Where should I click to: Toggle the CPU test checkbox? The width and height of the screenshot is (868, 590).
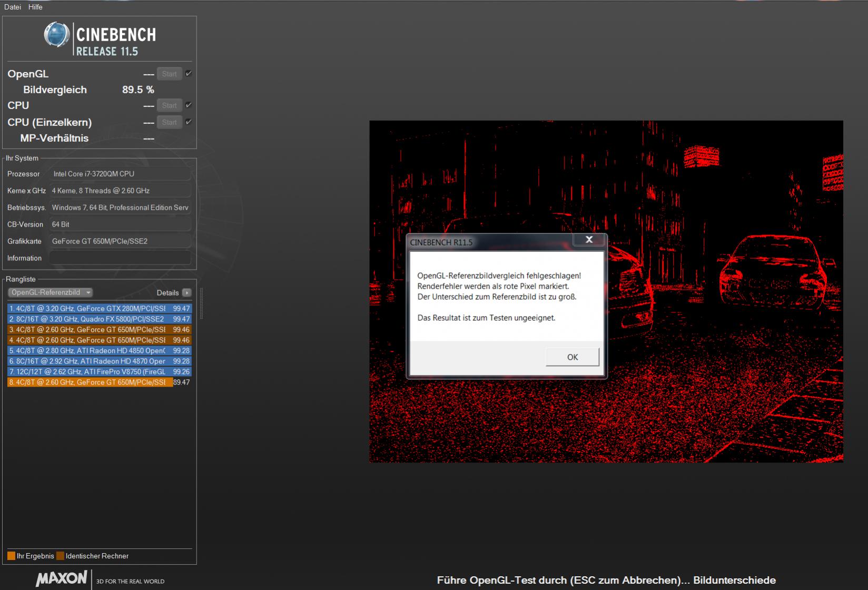tap(189, 105)
